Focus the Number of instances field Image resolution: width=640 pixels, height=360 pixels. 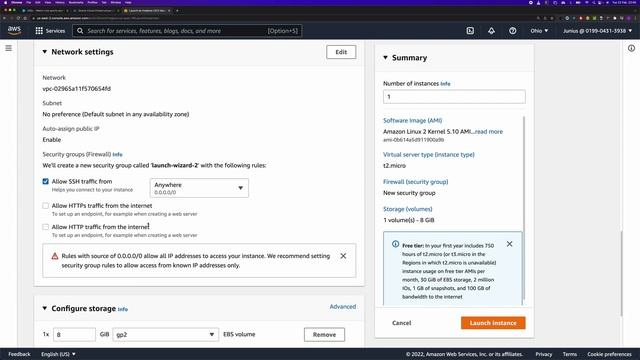pos(454,97)
